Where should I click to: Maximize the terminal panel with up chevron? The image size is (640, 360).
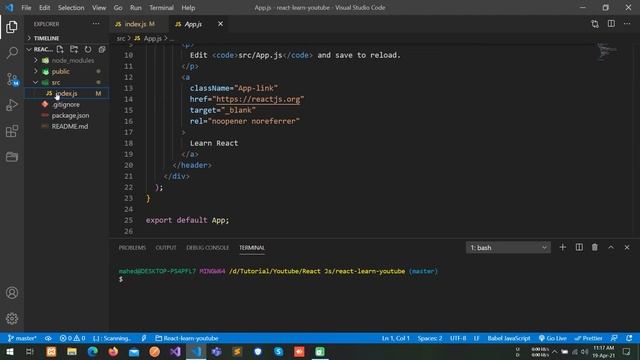(x=611, y=247)
